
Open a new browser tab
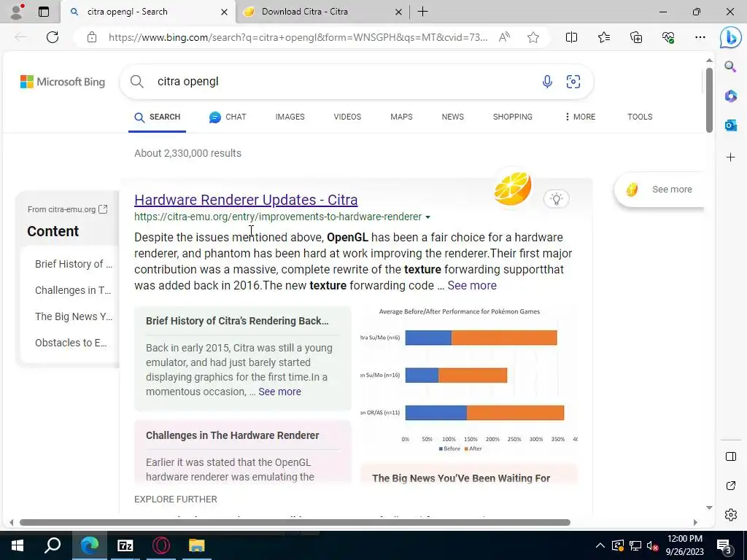[422, 12]
